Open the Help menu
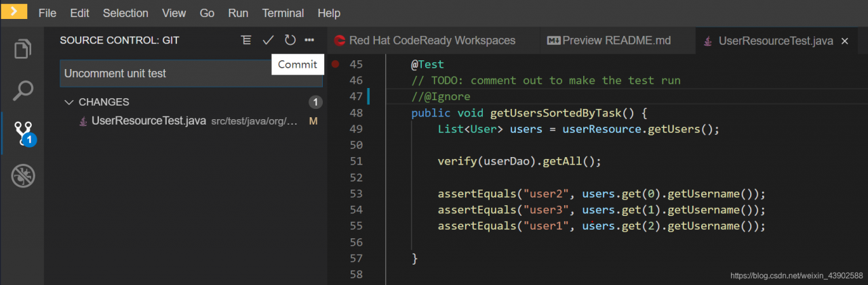Screen dimensions: 868x285 click(x=329, y=13)
